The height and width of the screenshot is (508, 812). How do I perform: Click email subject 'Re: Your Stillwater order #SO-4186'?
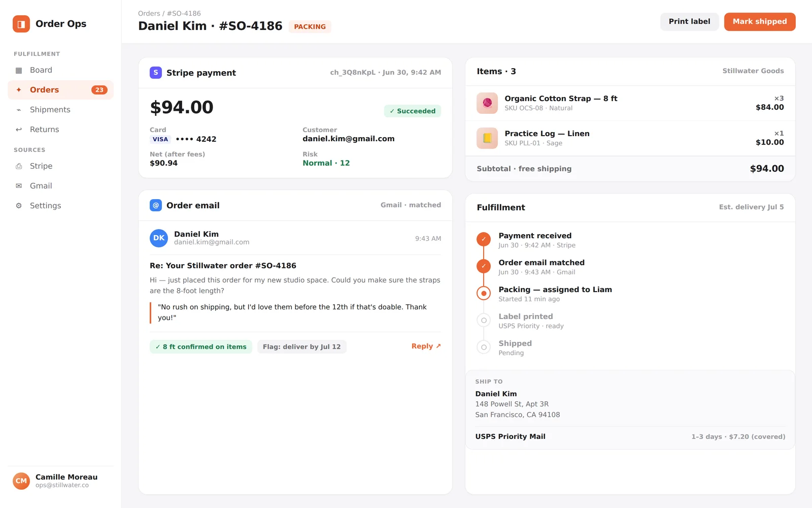[x=223, y=266]
